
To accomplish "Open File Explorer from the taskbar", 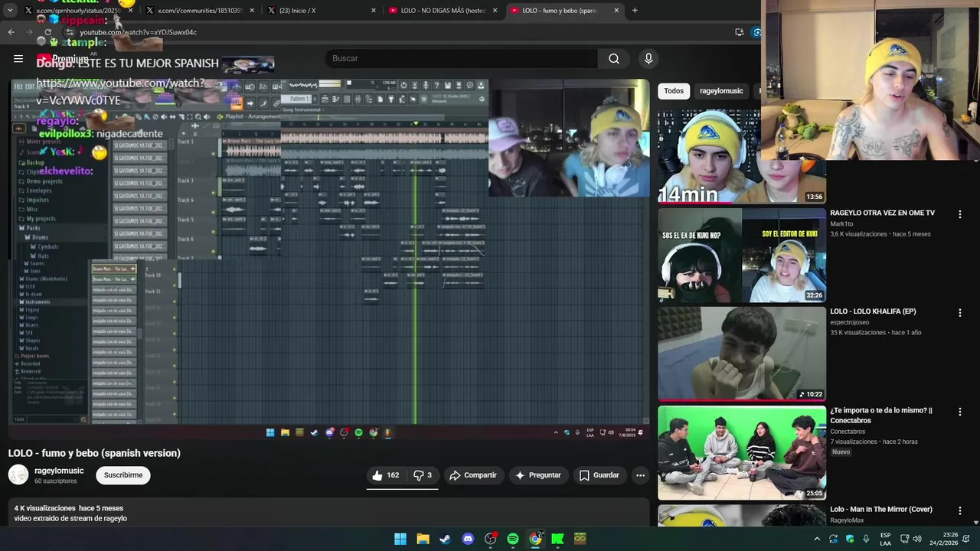I will tap(423, 539).
